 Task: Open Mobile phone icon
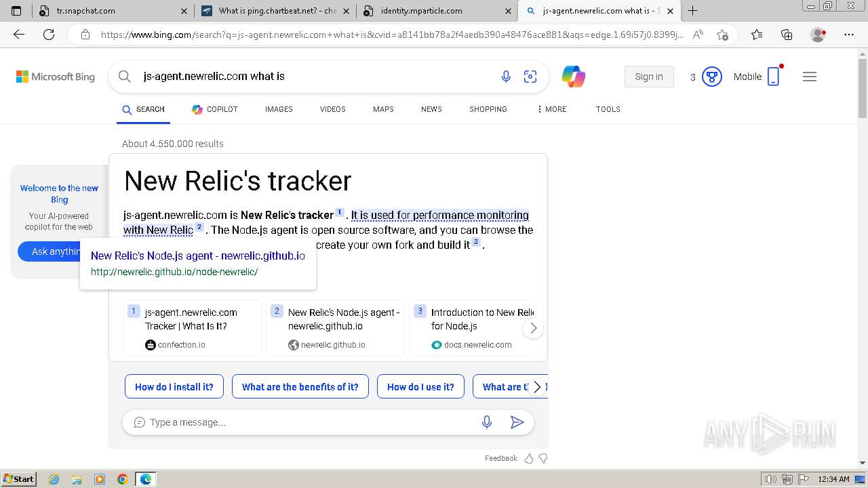(x=773, y=77)
